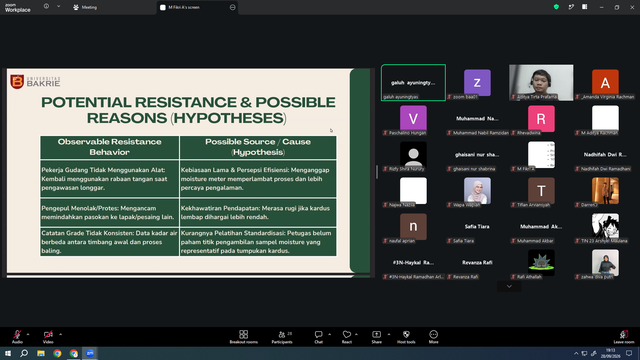This screenshot has width=640, height=360.
Task: Open the Chat panel
Action: click(x=318, y=337)
